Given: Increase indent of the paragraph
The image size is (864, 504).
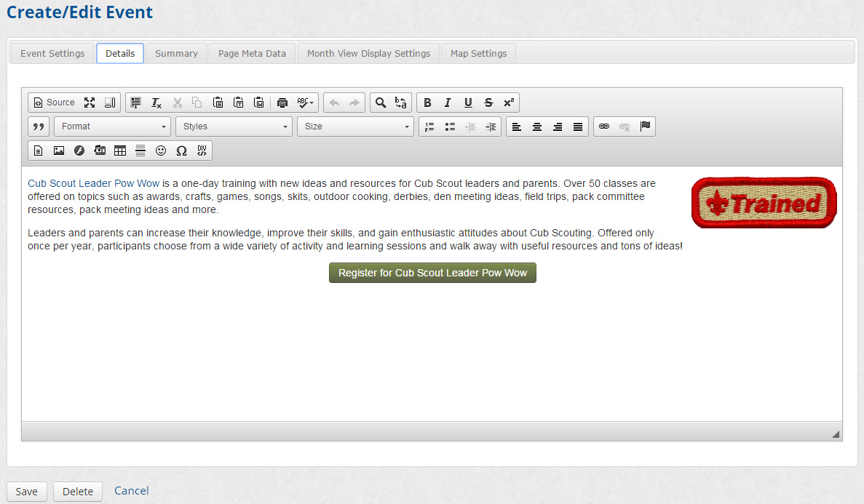Looking at the screenshot, I should pyautogui.click(x=491, y=127).
